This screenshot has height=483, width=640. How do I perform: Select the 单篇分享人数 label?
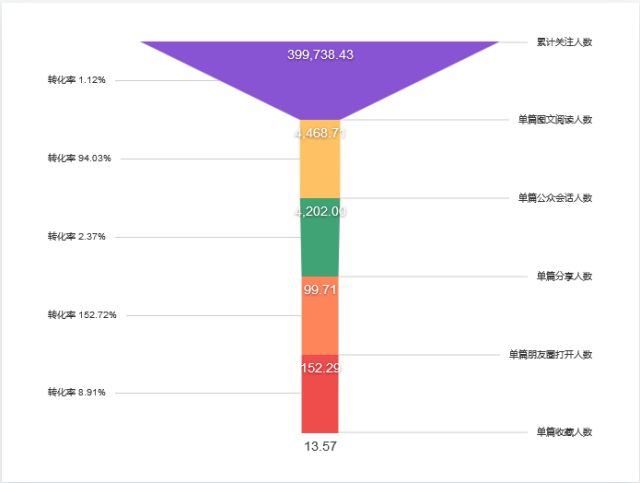[x=564, y=276]
